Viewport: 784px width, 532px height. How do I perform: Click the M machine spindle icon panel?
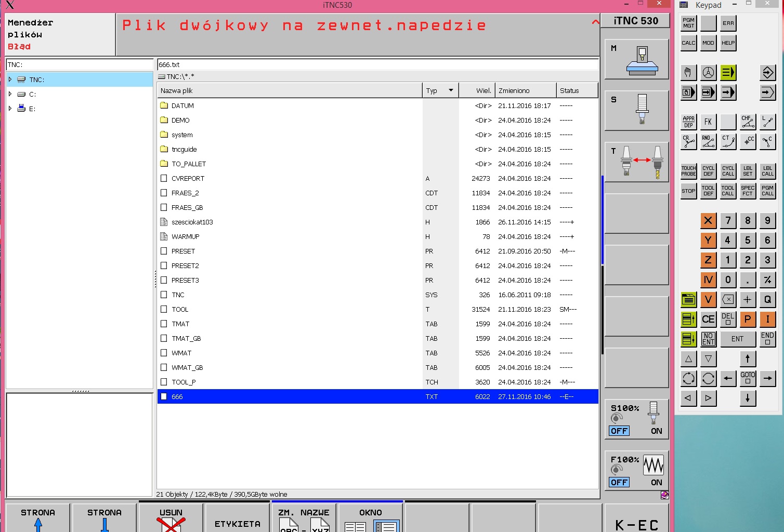(x=637, y=59)
